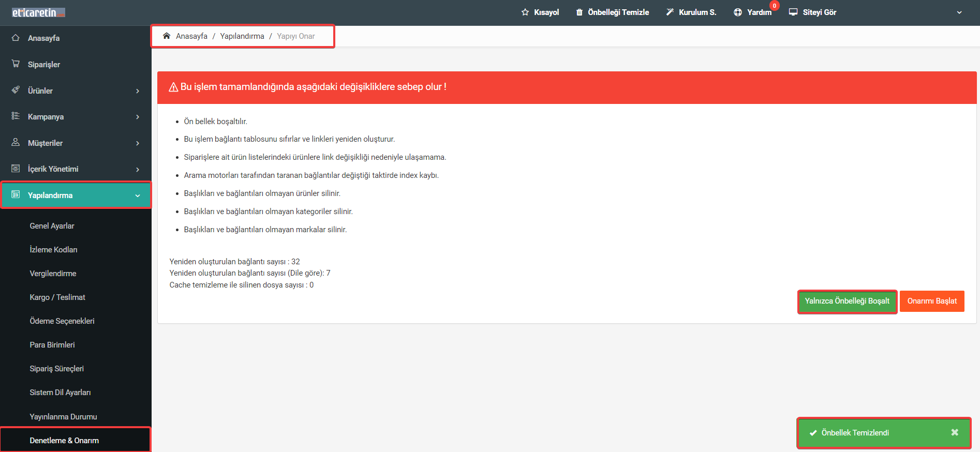Open Sistem Dil Ayarları submenu item
This screenshot has width=980, height=452.
click(x=60, y=393)
